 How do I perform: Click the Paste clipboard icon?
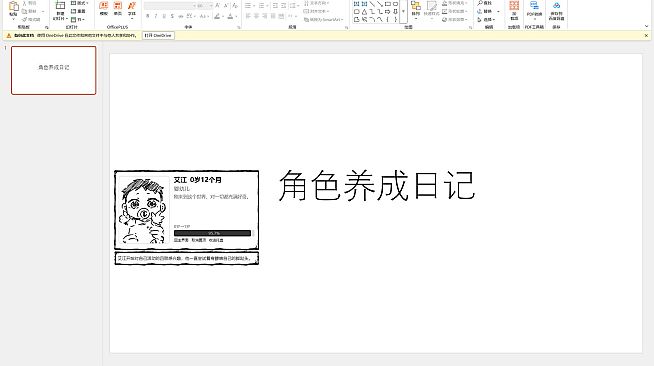[13, 6]
